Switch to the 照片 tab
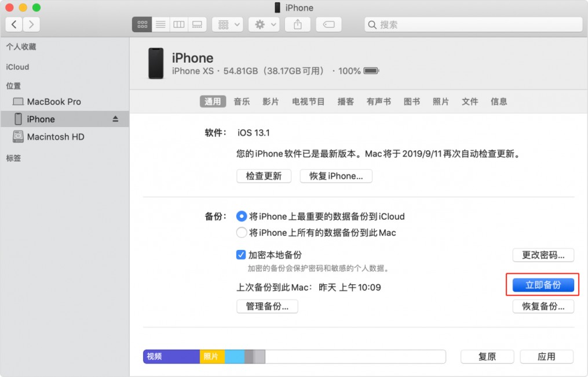Viewport: 588px width, 377px height. tap(441, 101)
